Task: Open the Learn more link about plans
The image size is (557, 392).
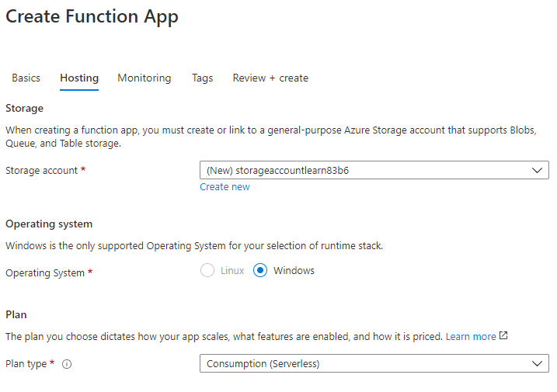Action: pos(470,337)
